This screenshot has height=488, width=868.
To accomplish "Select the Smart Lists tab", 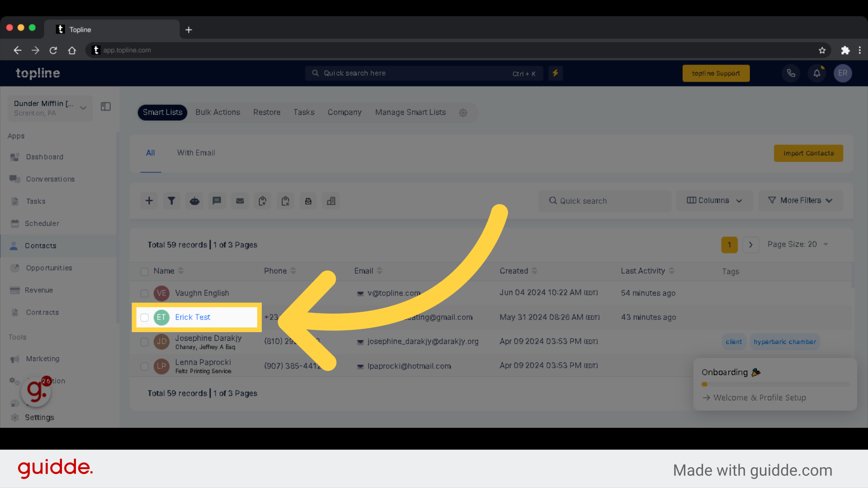I will click(x=162, y=113).
